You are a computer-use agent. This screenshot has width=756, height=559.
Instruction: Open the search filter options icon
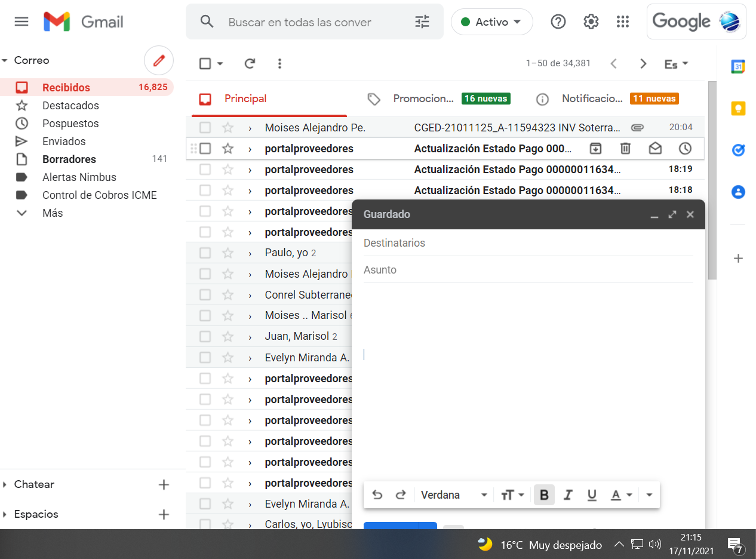[422, 22]
